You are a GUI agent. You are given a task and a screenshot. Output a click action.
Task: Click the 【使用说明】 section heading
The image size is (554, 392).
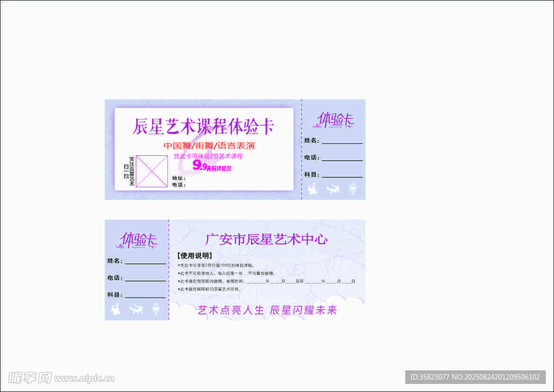pos(194,255)
